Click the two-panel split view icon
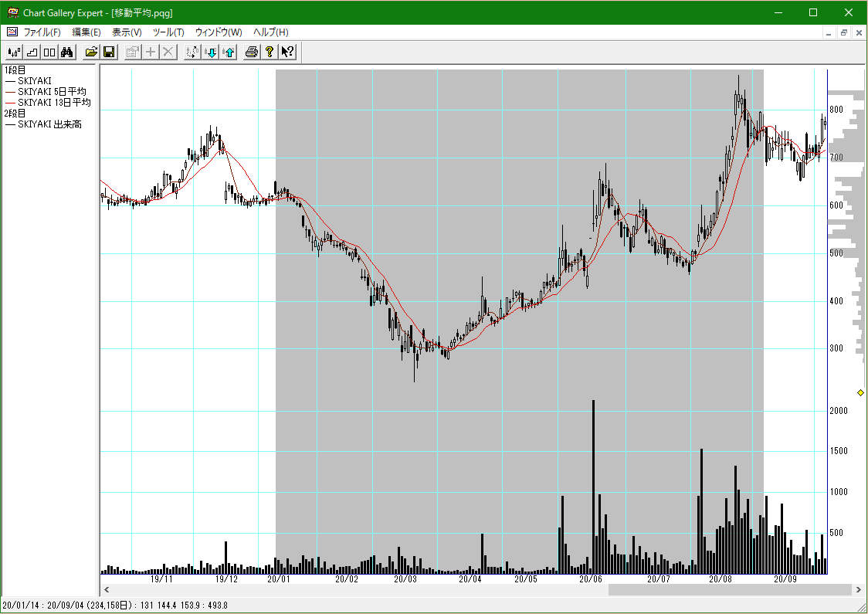This screenshot has height=614, width=868. point(50,52)
